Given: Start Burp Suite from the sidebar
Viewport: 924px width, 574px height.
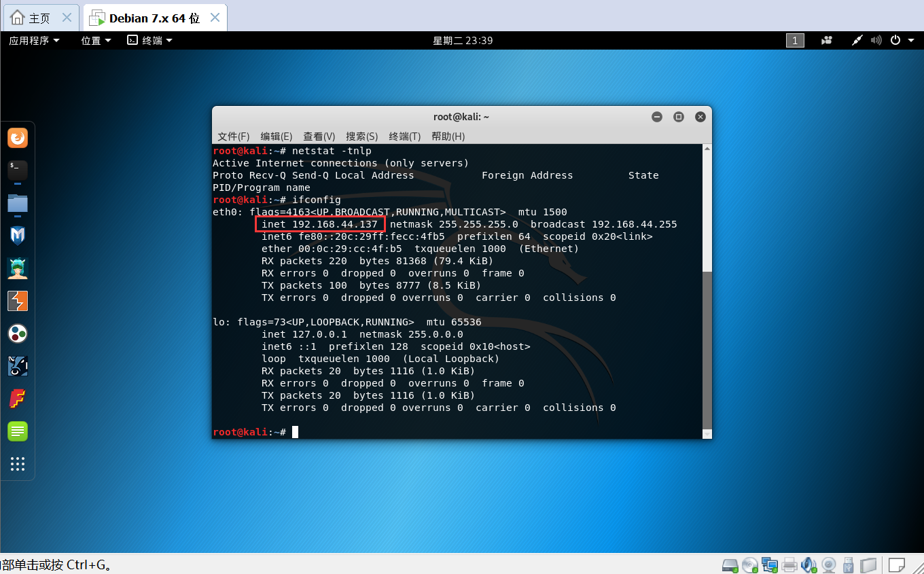Looking at the screenshot, I should [17, 301].
